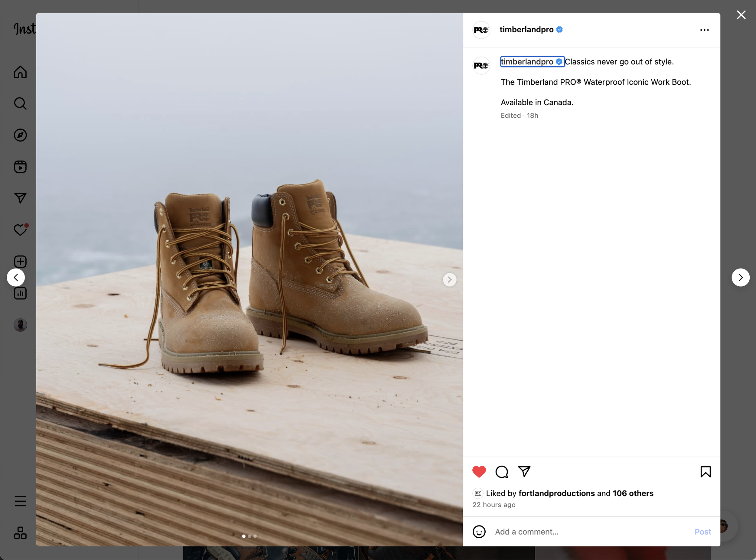The height and width of the screenshot is (560, 756).
Task: Unlike the post with red heart
Action: tap(479, 471)
